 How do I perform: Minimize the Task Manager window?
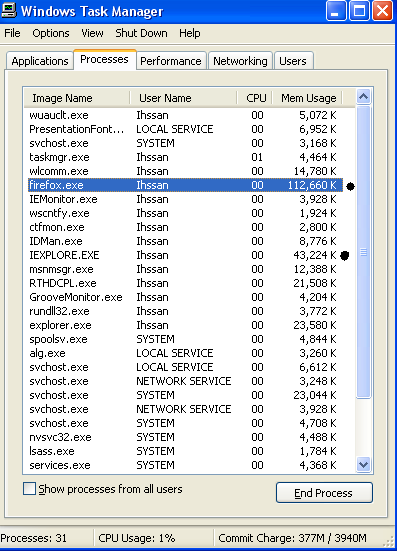pyautogui.click(x=335, y=11)
